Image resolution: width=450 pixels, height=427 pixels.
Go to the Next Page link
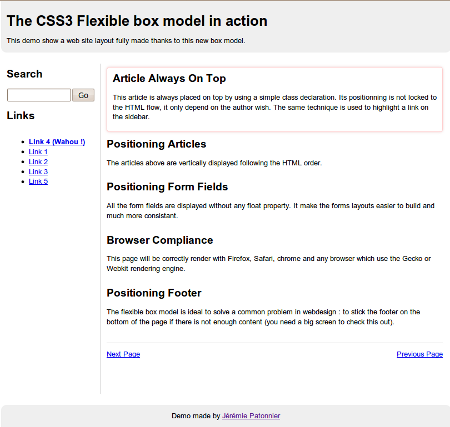(123, 354)
